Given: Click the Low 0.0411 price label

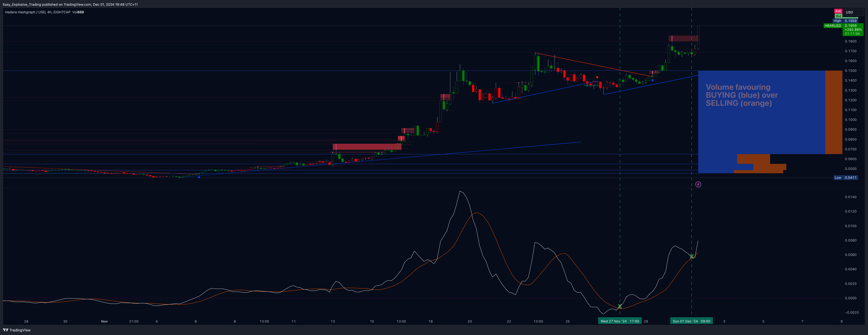Looking at the screenshot, I should coord(845,178).
